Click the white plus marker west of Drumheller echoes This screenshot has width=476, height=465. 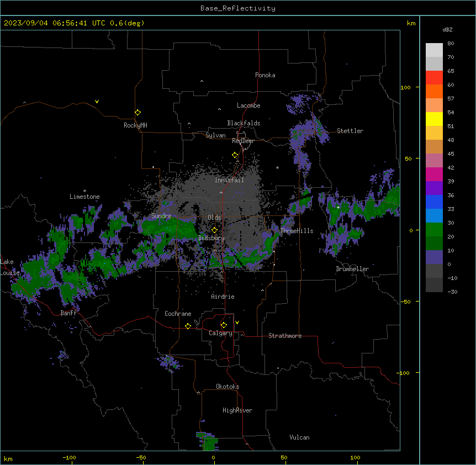[x=338, y=207]
